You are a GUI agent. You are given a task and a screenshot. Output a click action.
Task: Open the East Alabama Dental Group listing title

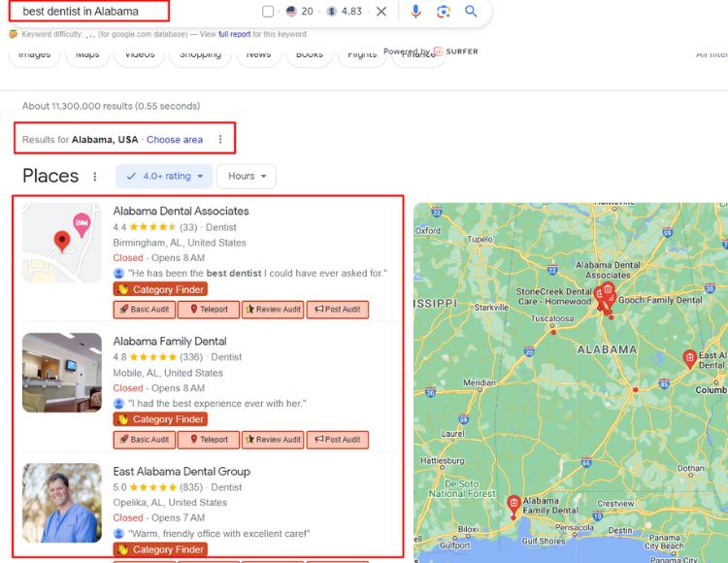coord(182,472)
